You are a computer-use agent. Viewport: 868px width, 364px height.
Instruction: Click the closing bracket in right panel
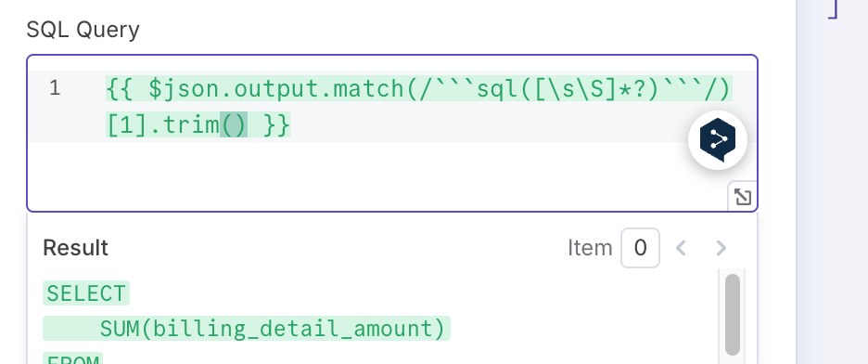click(833, 9)
